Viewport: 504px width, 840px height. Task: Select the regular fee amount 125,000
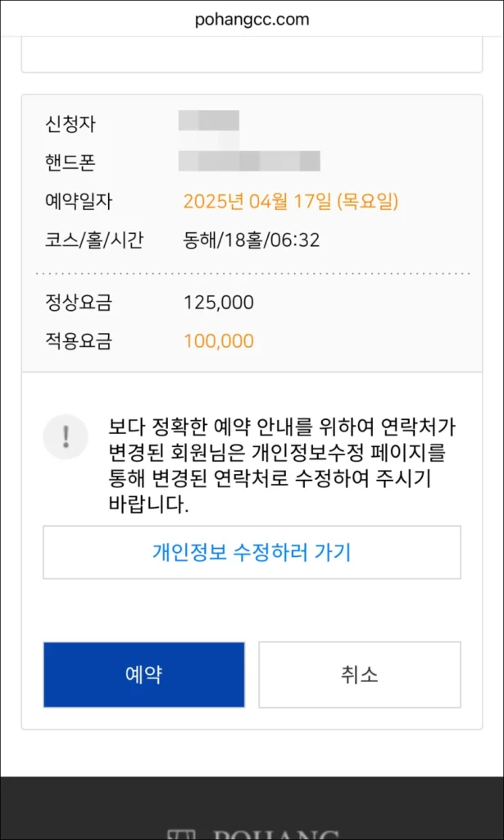(219, 304)
